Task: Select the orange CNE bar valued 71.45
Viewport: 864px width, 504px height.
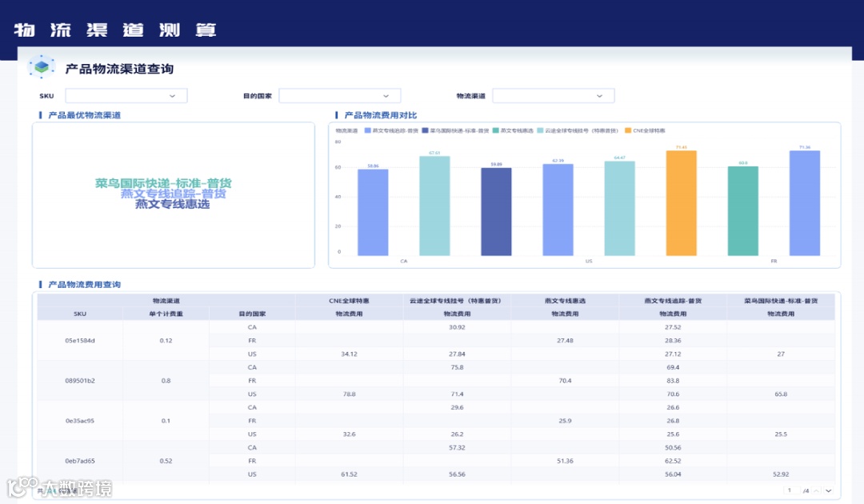Action: tap(682, 203)
